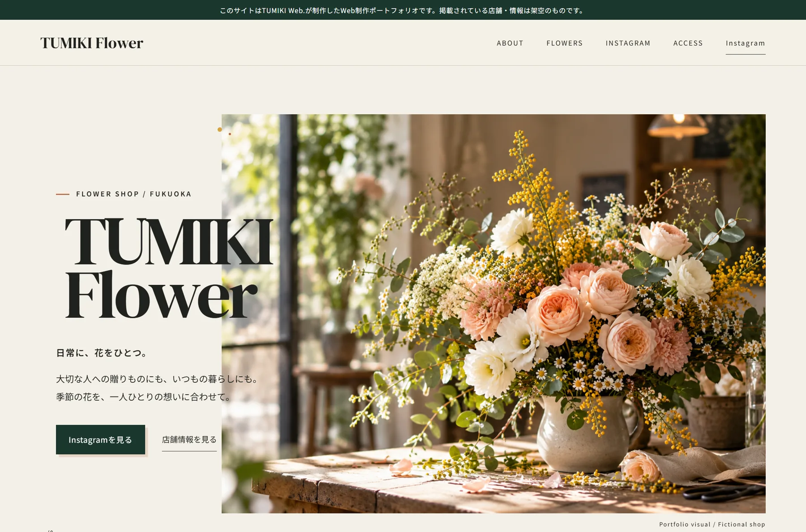Click the TUMIKI Flower header logo
Image resolution: width=806 pixels, height=532 pixels.
point(92,43)
